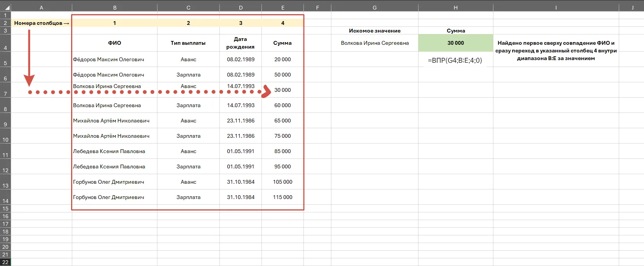644x266 pixels.
Task: Click the 60 000 amount cell
Action: tap(283, 105)
